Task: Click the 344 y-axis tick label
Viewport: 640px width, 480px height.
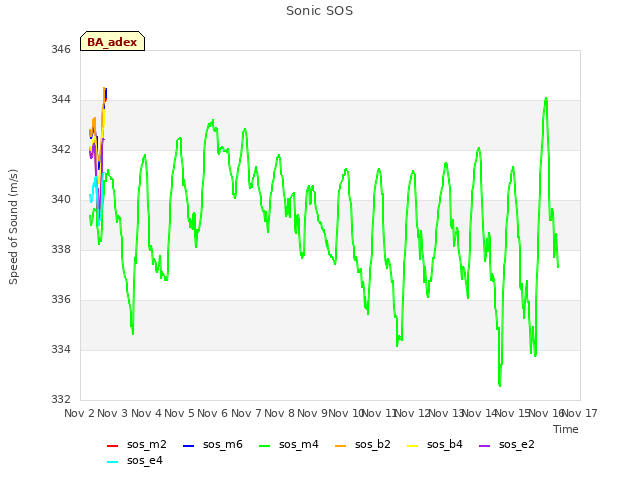Action: click(x=61, y=99)
